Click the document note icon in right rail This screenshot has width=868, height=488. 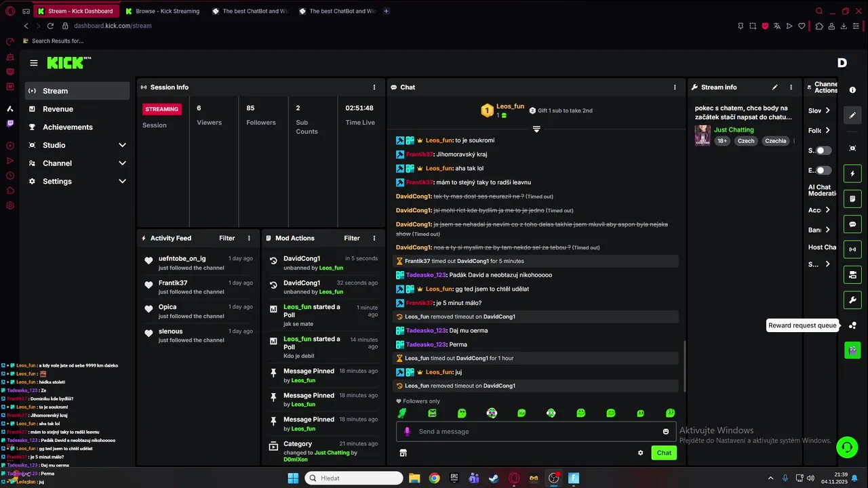(x=852, y=199)
